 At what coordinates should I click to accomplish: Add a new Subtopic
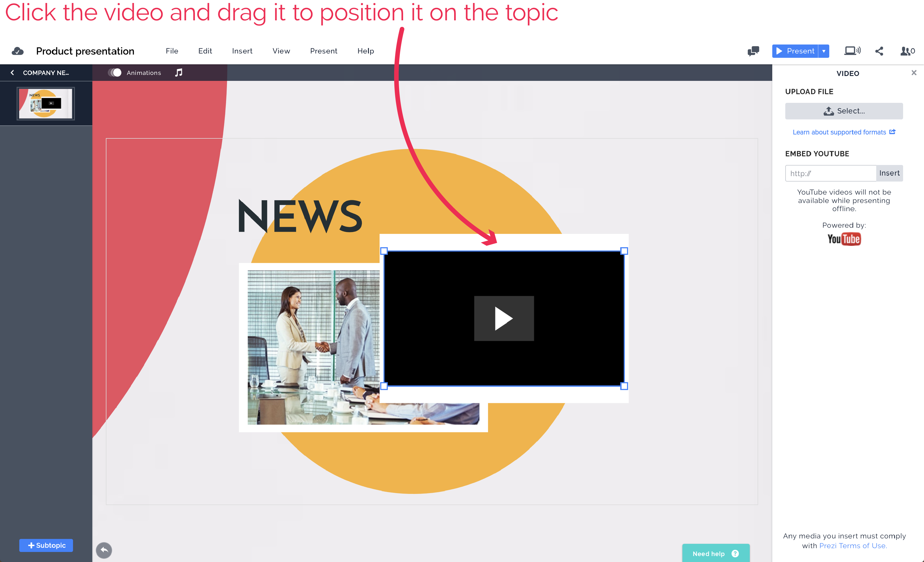46,545
